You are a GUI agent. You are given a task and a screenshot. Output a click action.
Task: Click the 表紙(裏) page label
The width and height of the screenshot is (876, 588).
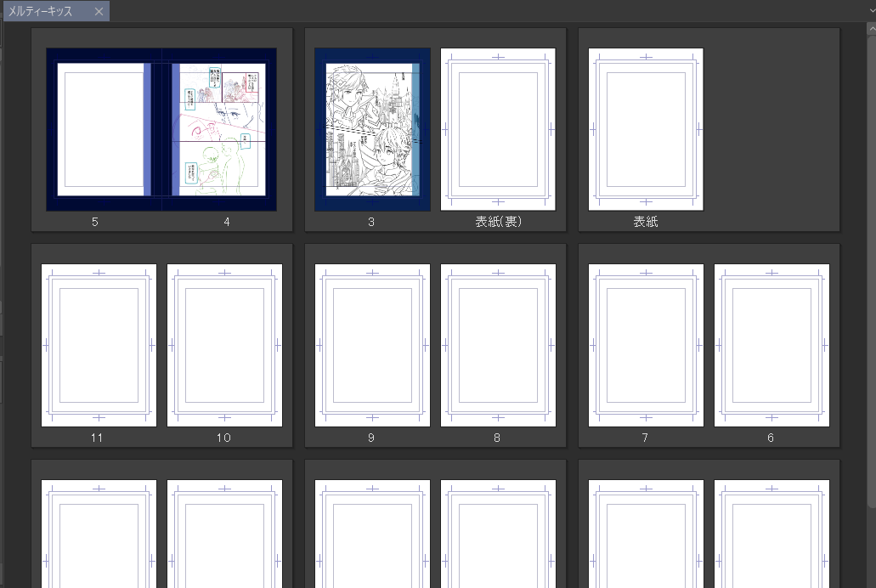pyautogui.click(x=498, y=223)
